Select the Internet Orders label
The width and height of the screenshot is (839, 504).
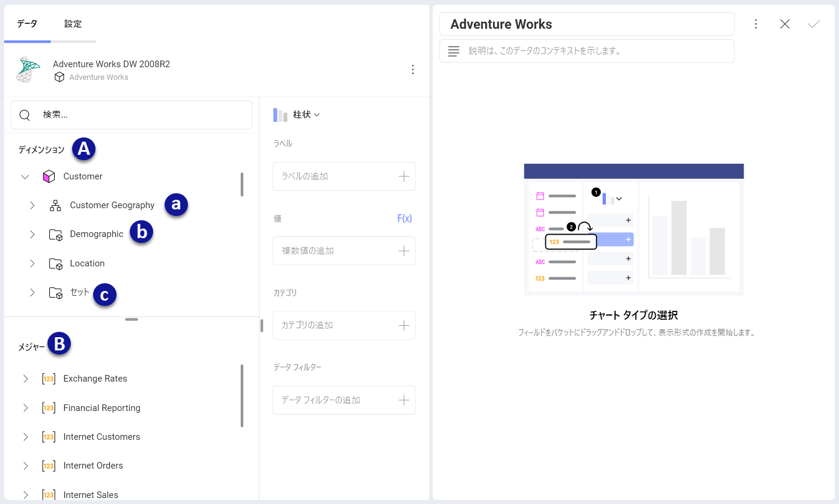[93, 466]
